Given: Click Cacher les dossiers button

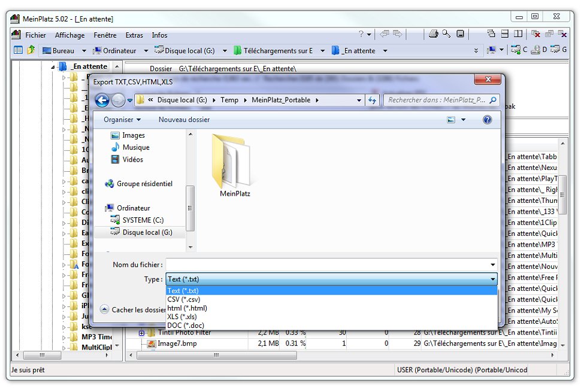Looking at the screenshot, I should (x=133, y=310).
